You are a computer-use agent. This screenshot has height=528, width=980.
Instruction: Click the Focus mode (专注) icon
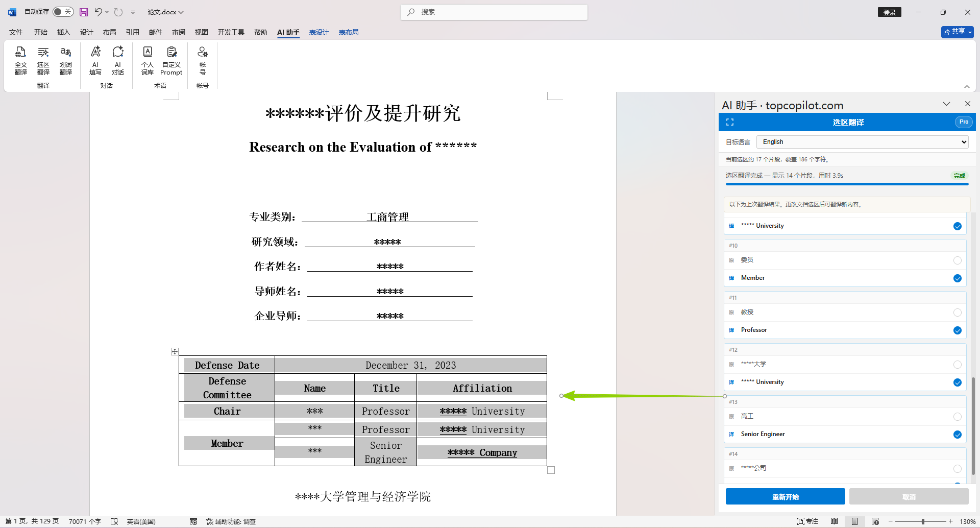click(807, 521)
